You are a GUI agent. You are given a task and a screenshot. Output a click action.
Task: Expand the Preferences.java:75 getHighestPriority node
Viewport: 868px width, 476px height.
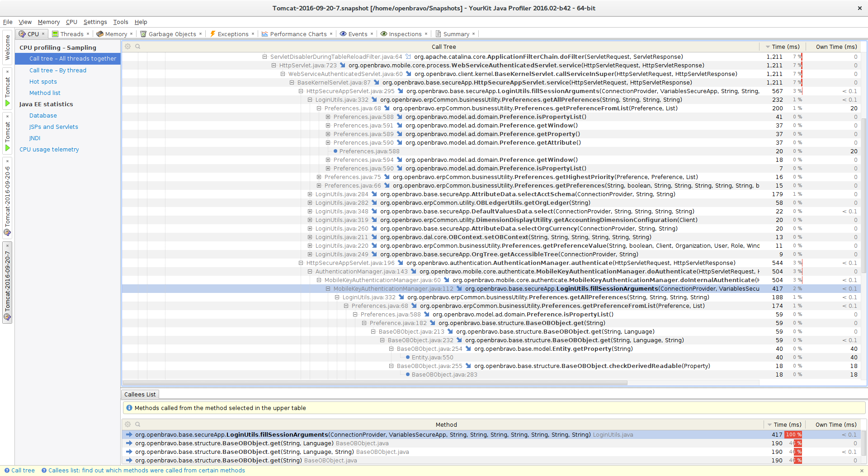point(319,177)
